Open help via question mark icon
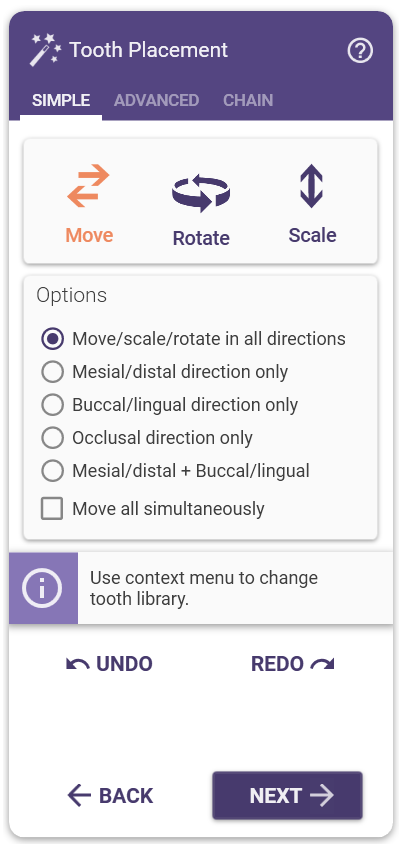This screenshot has height=847, width=403. click(x=360, y=51)
